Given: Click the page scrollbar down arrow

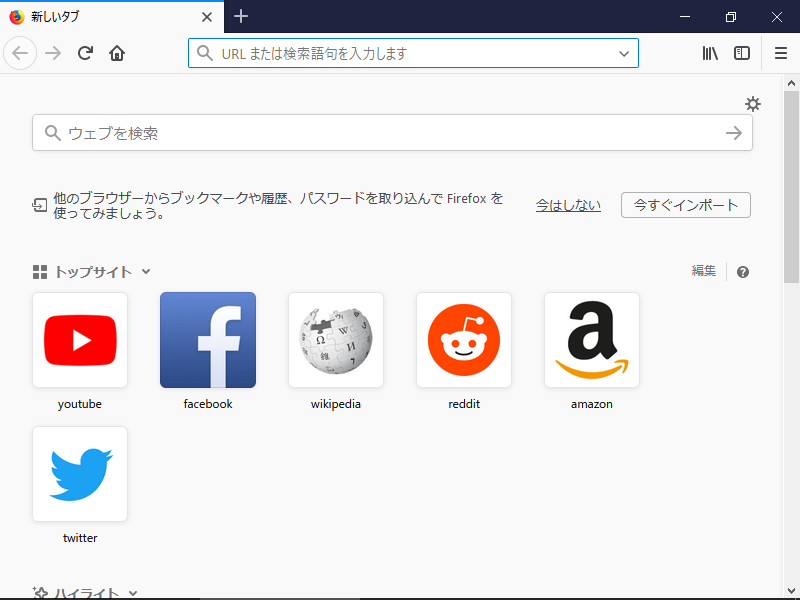Looking at the screenshot, I should click(x=791, y=591).
